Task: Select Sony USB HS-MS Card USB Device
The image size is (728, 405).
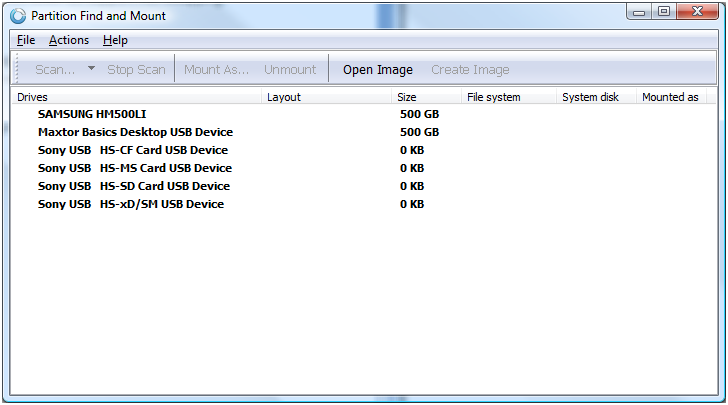Action: click(x=135, y=168)
